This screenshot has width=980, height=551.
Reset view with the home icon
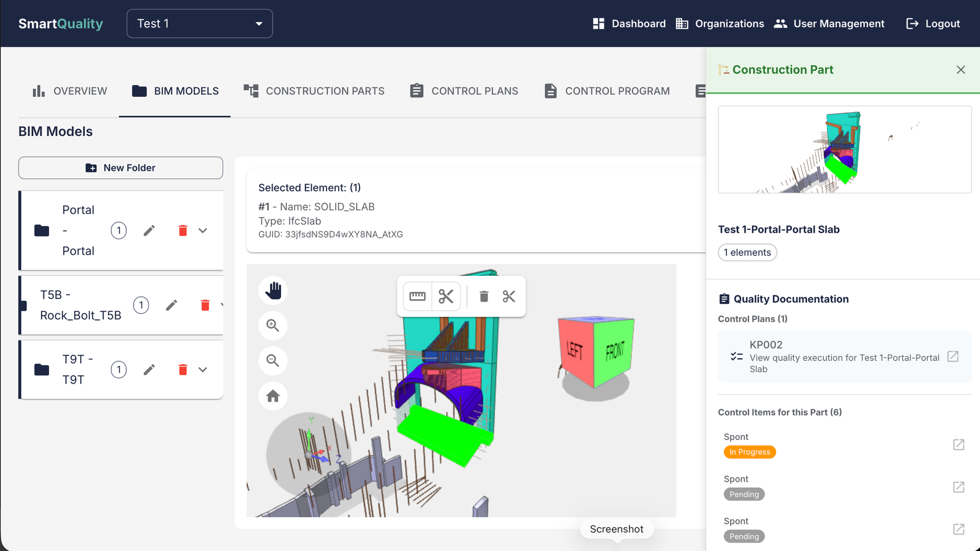click(x=273, y=396)
